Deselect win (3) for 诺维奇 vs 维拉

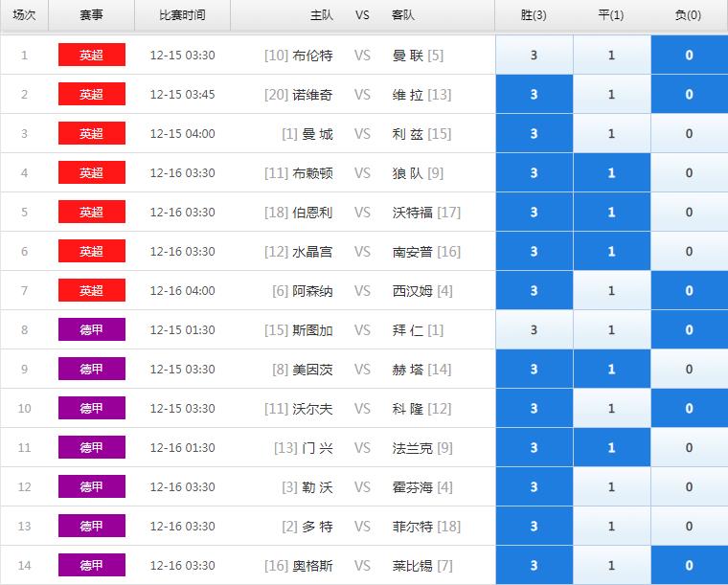[534, 94]
